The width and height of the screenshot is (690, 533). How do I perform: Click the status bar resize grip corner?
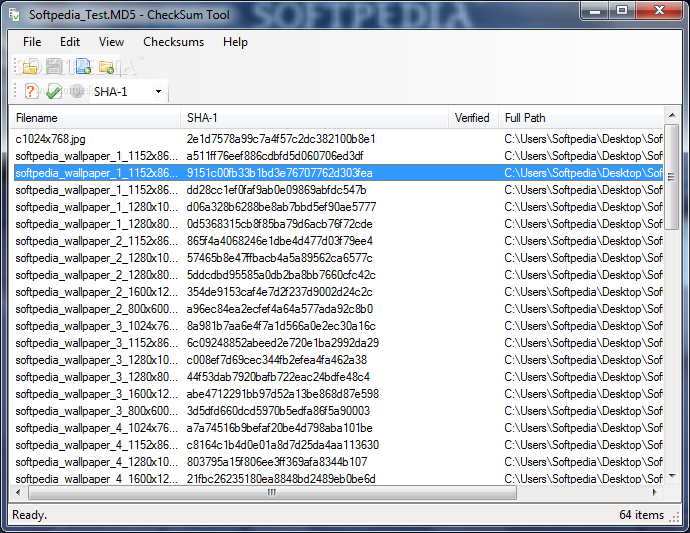tap(674, 518)
